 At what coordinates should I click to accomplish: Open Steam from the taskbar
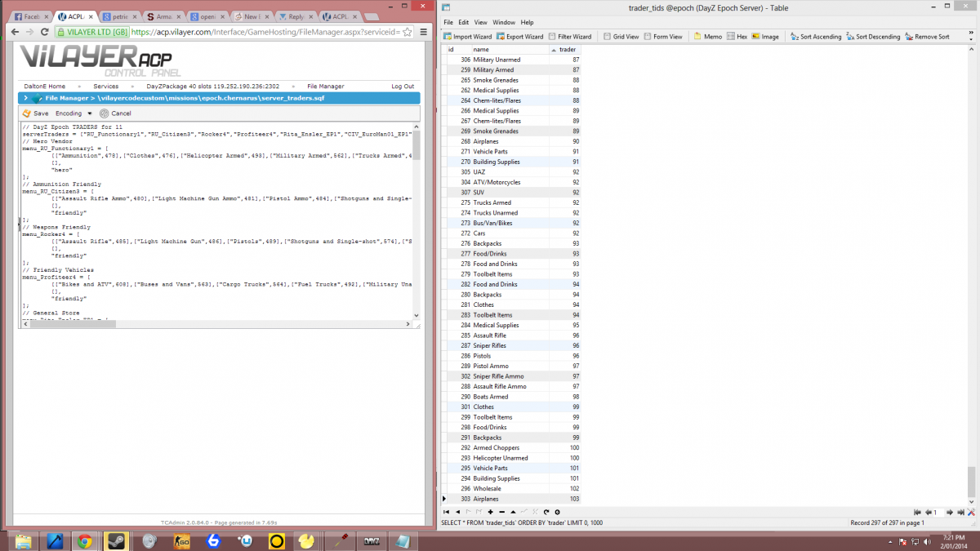115,541
